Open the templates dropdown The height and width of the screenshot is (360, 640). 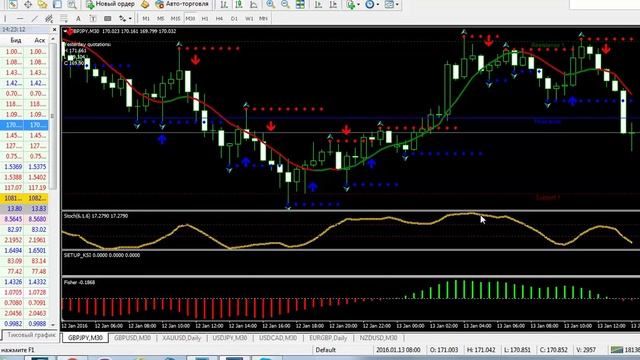[x=391, y=4]
